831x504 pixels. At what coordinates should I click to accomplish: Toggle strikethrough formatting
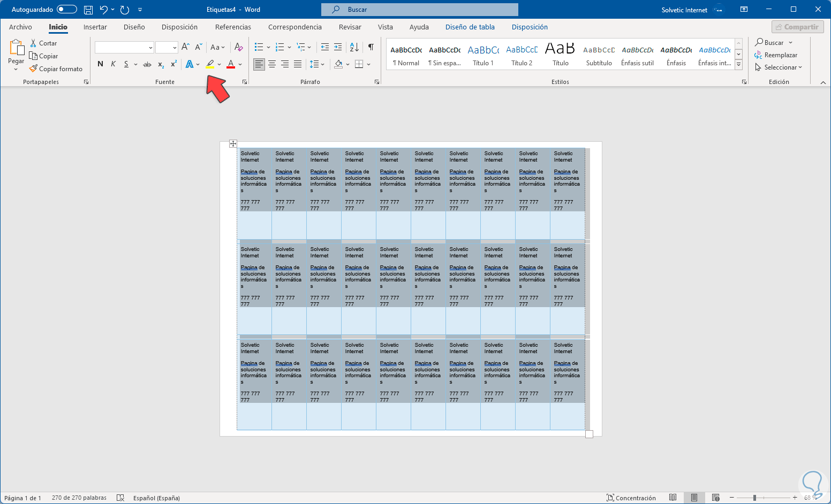click(x=147, y=64)
